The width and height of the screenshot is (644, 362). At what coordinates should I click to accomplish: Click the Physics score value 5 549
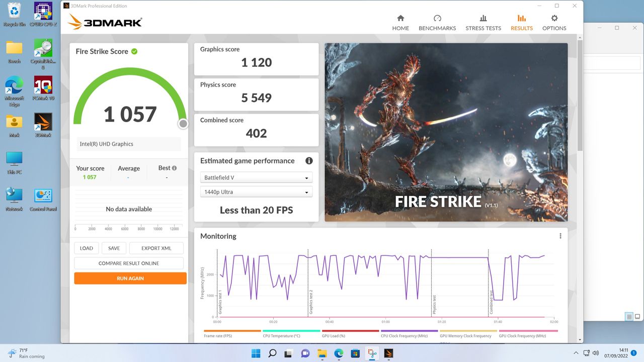(256, 98)
